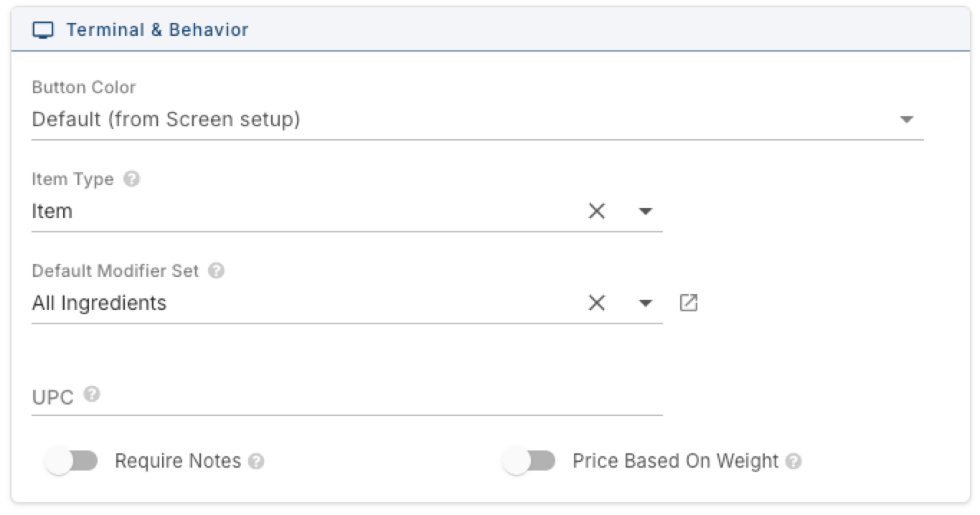The image size is (980, 515).
Task: Click the help icon after Price Based On Weight
Action: tap(793, 461)
